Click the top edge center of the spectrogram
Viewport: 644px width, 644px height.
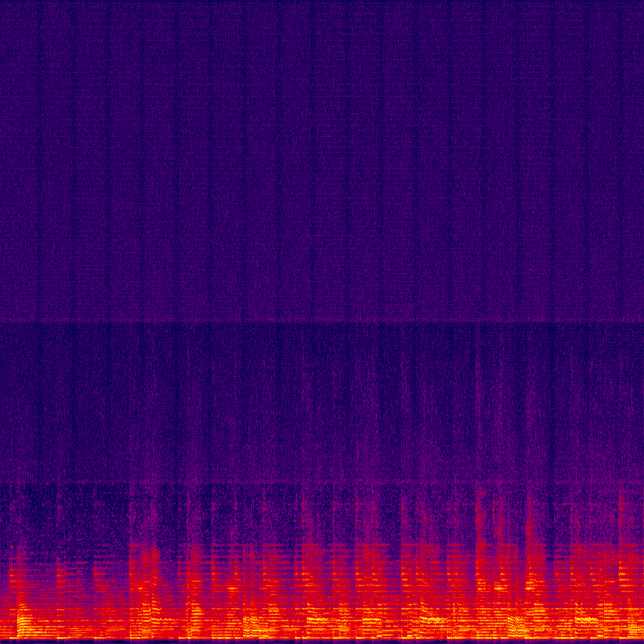[322, 1]
